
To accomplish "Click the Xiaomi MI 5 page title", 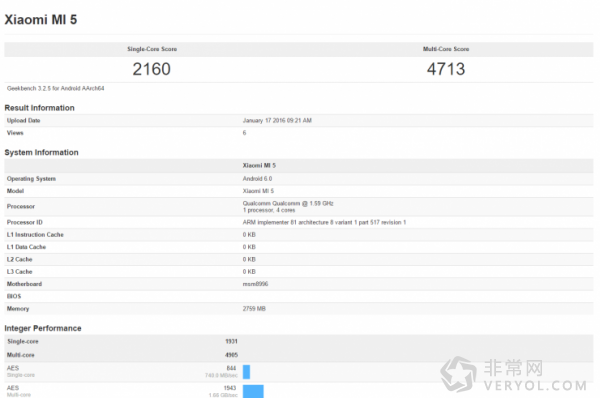I will [41, 20].
